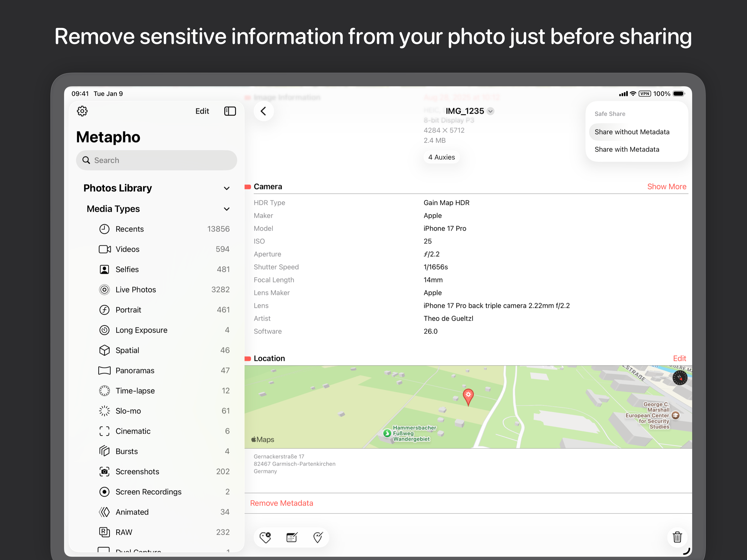The height and width of the screenshot is (560, 747).
Task: Click Remove Metadata
Action: pos(282,503)
